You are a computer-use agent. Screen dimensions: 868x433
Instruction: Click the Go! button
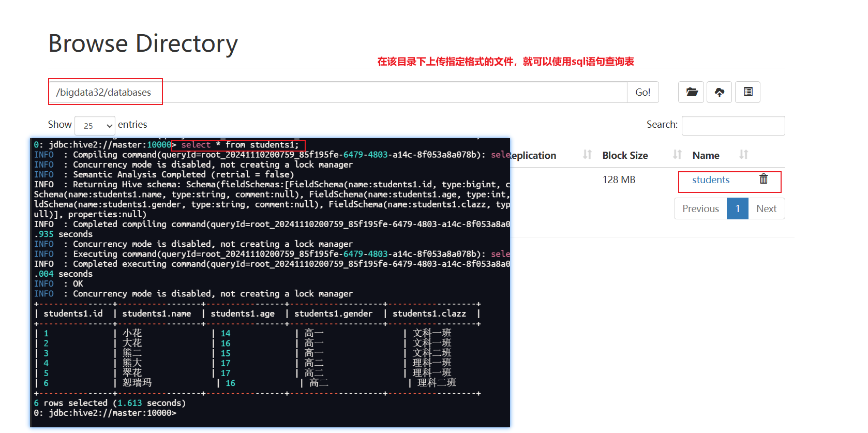coord(643,92)
